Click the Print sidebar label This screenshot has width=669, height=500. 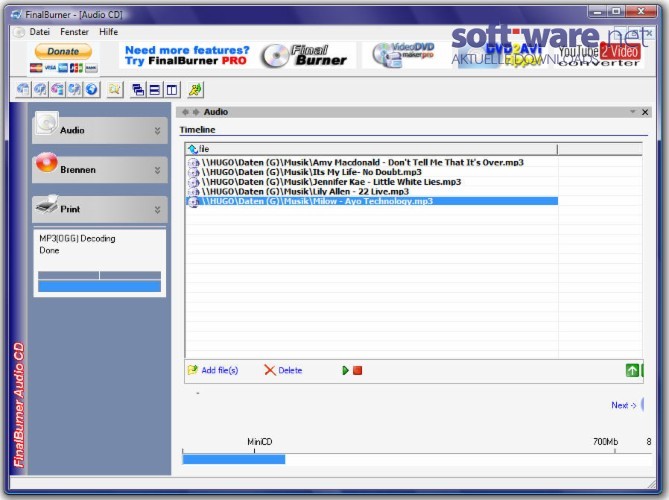(70, 209)
